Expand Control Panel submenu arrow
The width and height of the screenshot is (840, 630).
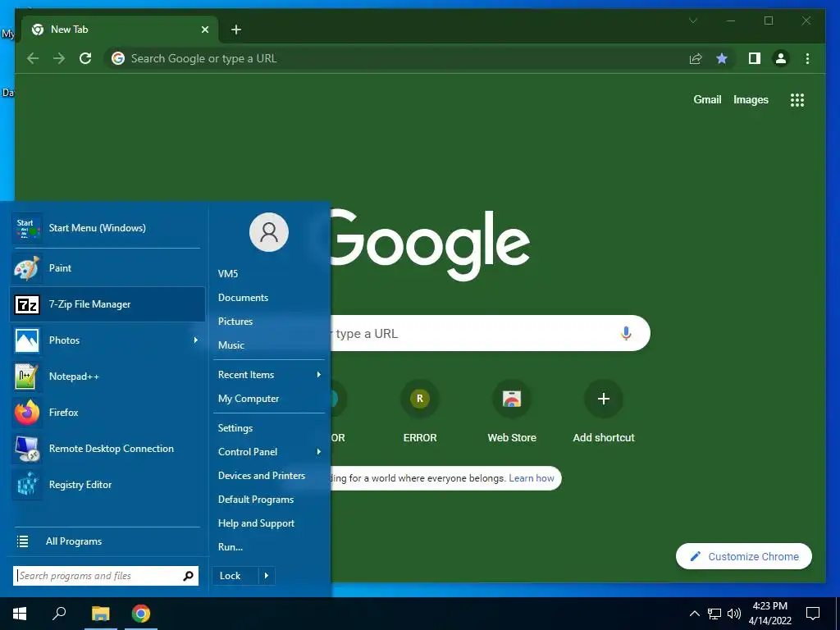[x=319, y=452]
